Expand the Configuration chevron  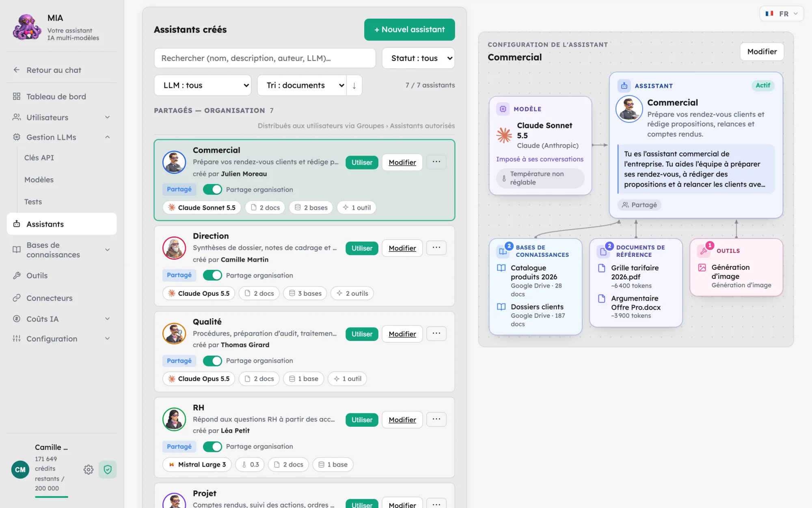pyautogui.click(x=108, y=339)
